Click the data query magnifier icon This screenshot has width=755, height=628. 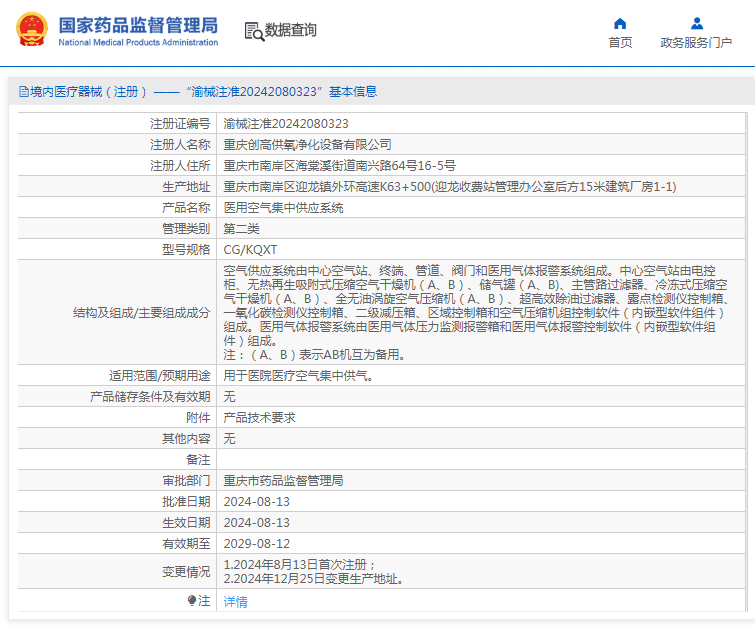coord(254,31)
